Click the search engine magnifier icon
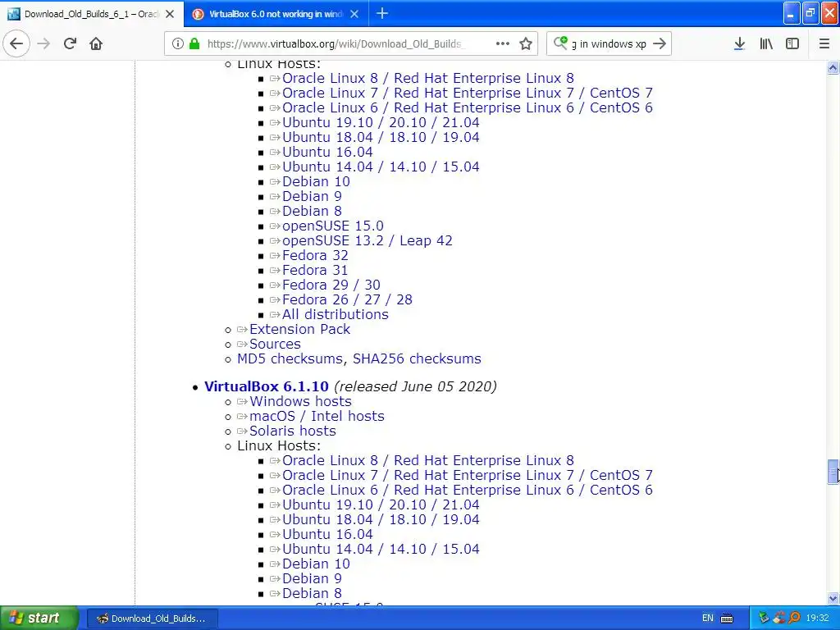Viewport: 840px width, 630px height. (560, 43)
